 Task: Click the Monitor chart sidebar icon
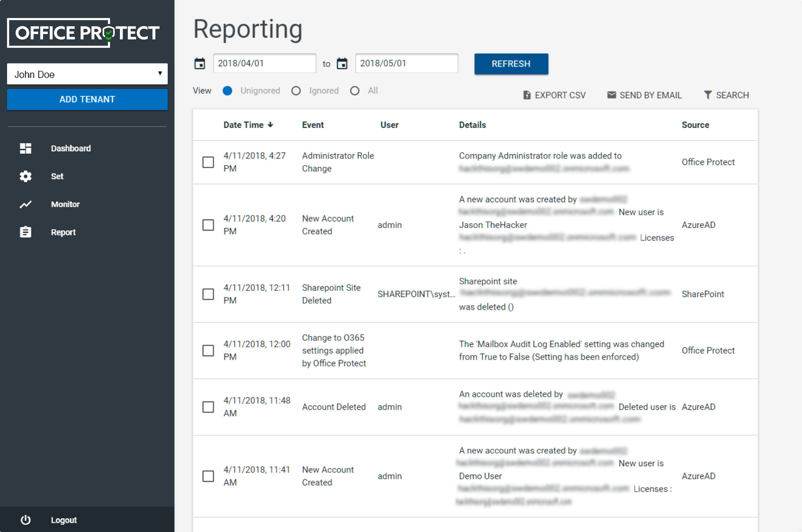[25, 204]
